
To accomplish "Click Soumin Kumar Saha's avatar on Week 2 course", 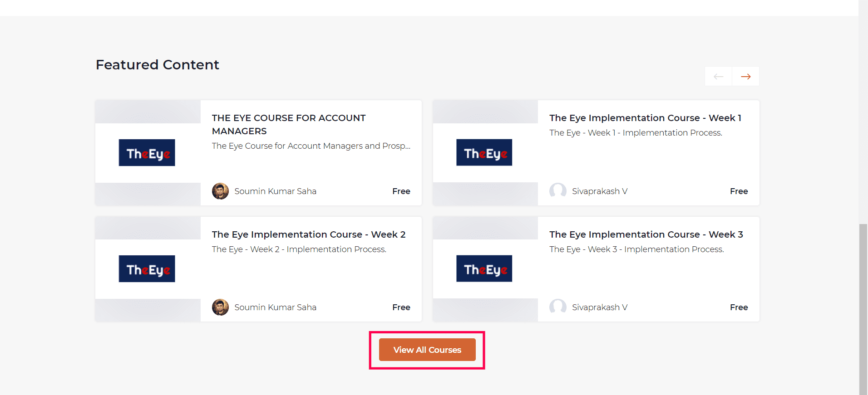I will tap(220, 307).
